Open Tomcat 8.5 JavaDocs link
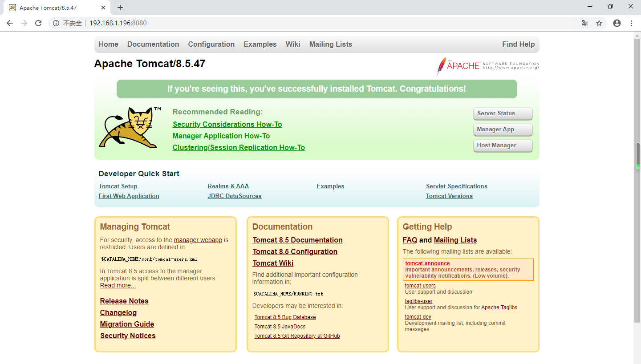The image size is (641, 364). click(x=280, y=327)
